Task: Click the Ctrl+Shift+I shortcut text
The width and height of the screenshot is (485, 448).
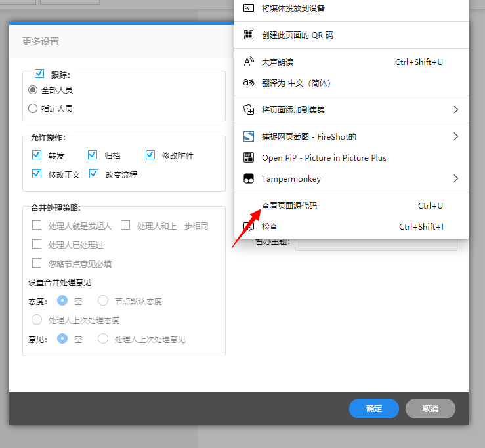Action: pyautogui.click(x=421, y=227)
